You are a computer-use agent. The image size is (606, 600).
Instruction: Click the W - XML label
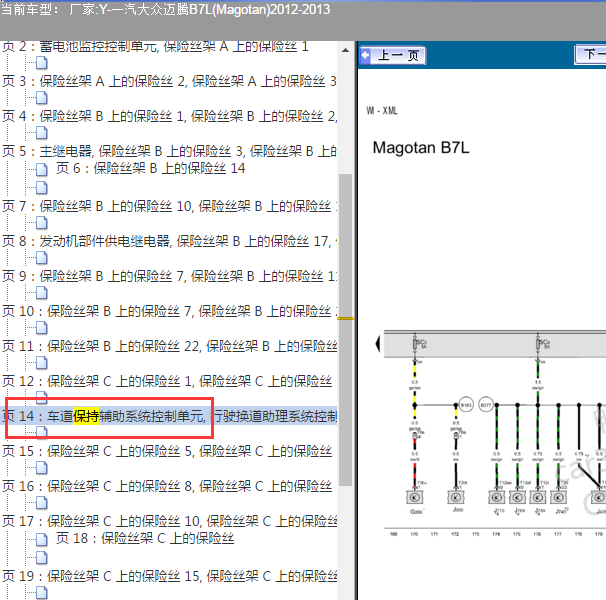[382, 111]
